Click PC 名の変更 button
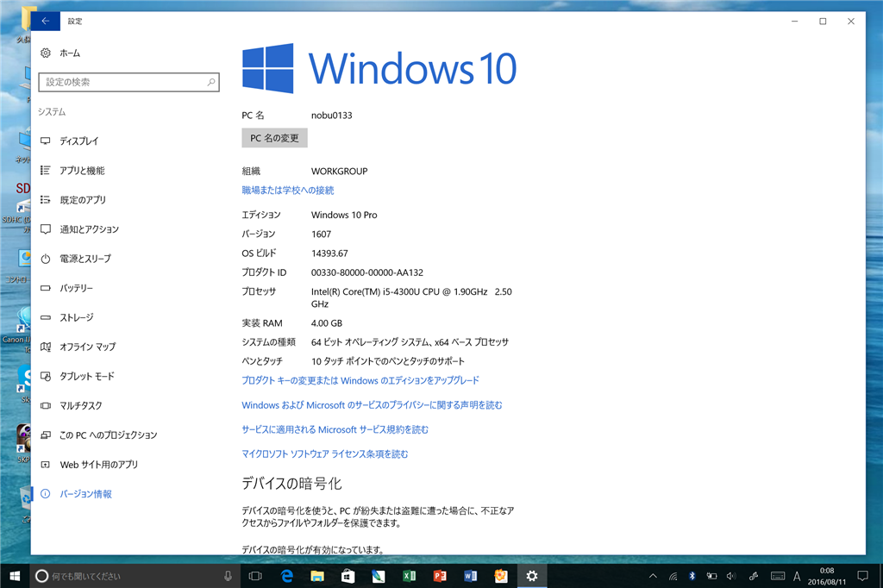This screenshot has width=883, height=588. tap(274, 138)
